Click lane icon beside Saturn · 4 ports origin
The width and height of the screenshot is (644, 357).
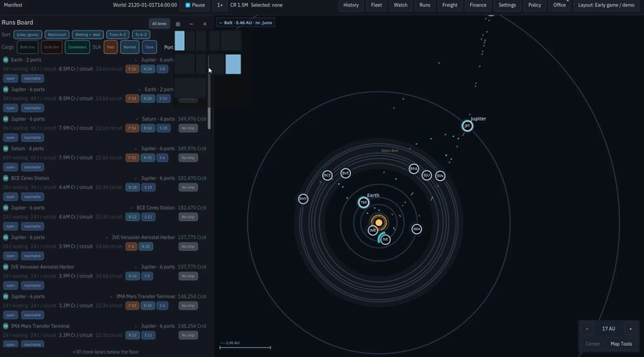click(6, 149)
